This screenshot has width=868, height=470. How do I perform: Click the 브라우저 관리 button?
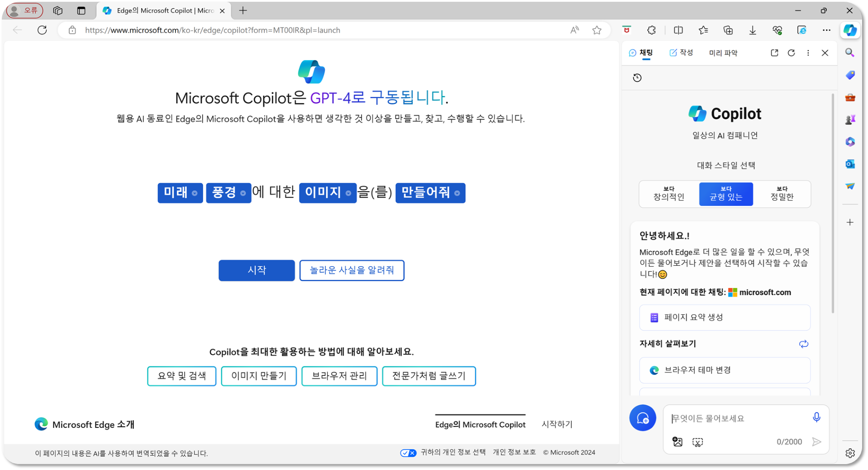(339, 376)
